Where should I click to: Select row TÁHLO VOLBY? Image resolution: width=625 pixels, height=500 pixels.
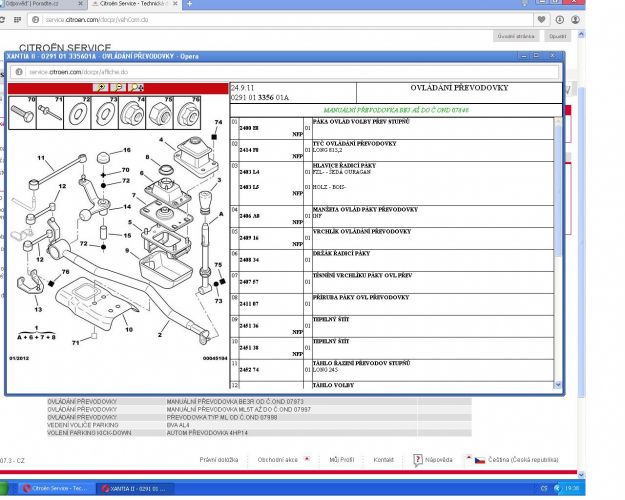click(x=392, y=385)
